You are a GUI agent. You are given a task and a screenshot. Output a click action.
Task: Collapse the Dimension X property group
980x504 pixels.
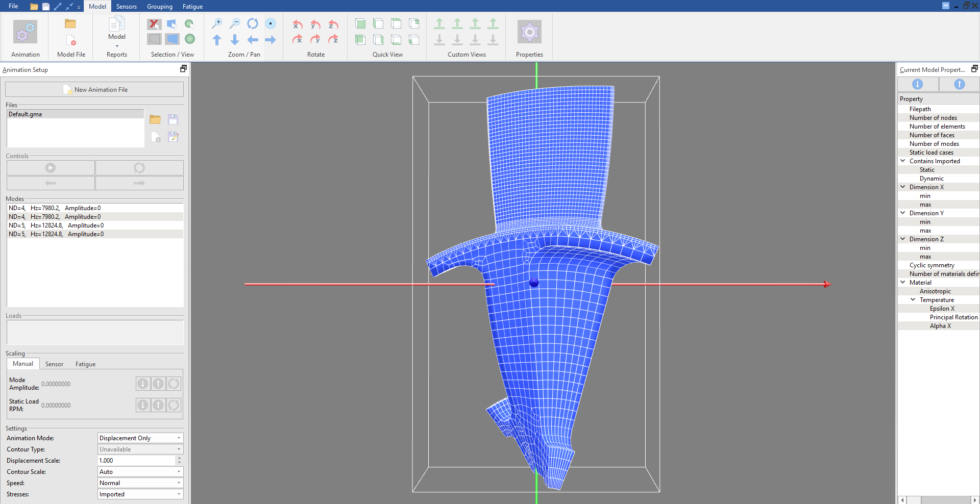click(903, 187)
